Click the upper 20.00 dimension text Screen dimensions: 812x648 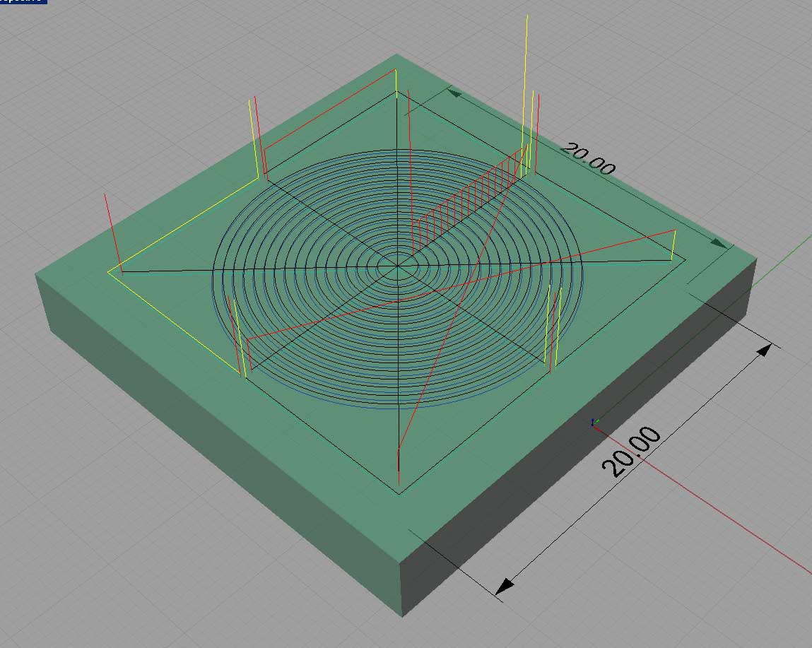[x=587, y=158]
